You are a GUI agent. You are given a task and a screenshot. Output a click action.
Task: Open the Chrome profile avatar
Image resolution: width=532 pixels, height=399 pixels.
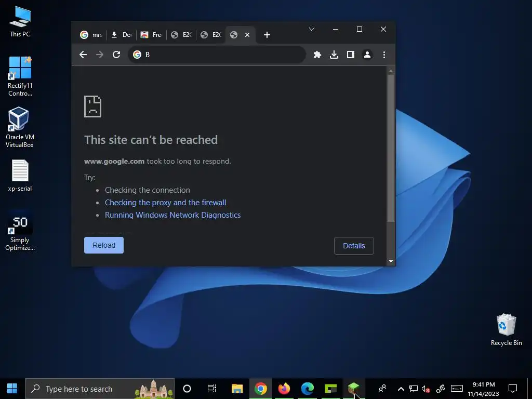click(367, 55)
